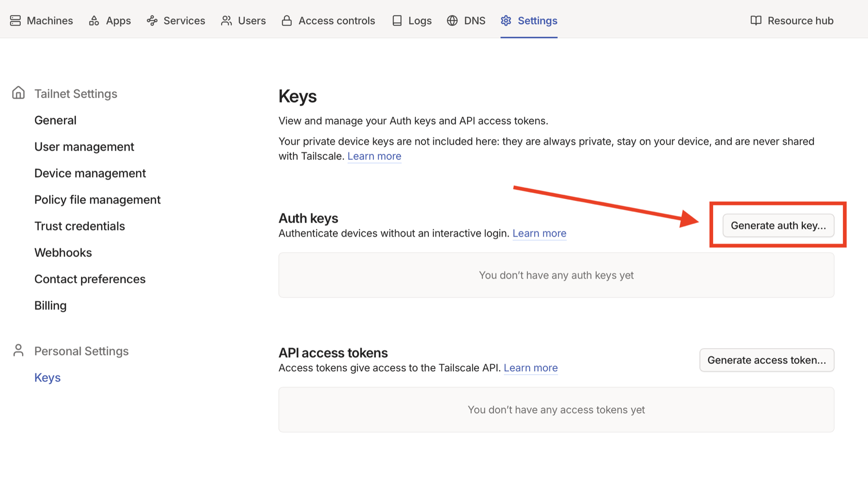
Task: Follow Learn more link under API access tokens
Action: click(x=531, y=368)
